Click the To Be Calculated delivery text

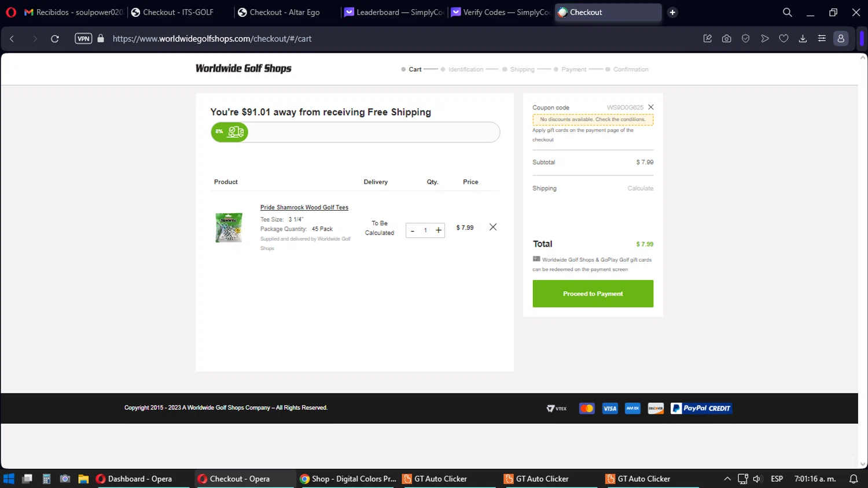tap(380, 228)
